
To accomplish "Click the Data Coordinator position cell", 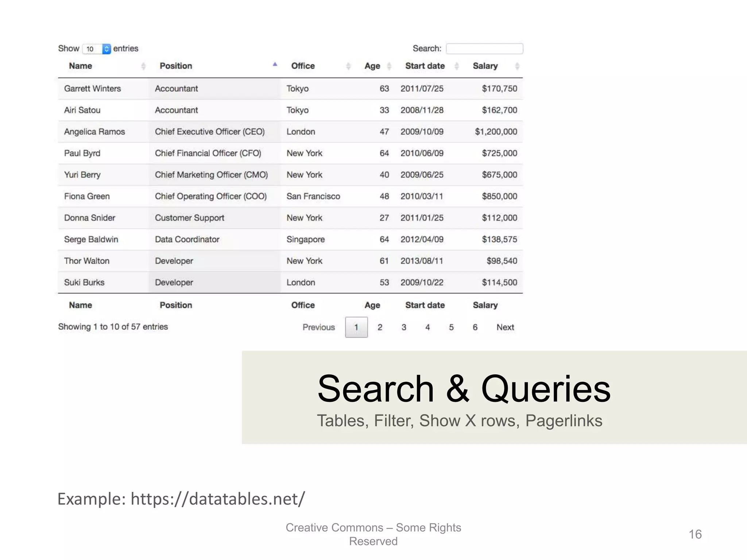I will 187,239.
